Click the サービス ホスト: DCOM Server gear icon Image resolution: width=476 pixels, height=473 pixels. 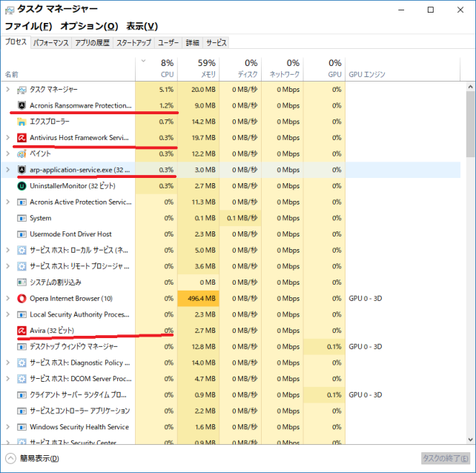click(x=22, y=379)
